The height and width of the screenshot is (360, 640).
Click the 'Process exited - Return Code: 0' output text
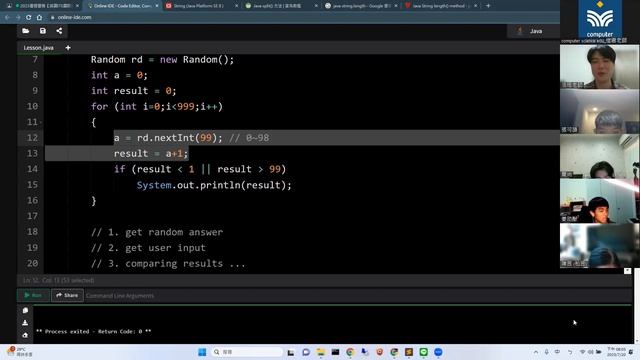pos(93,331)
